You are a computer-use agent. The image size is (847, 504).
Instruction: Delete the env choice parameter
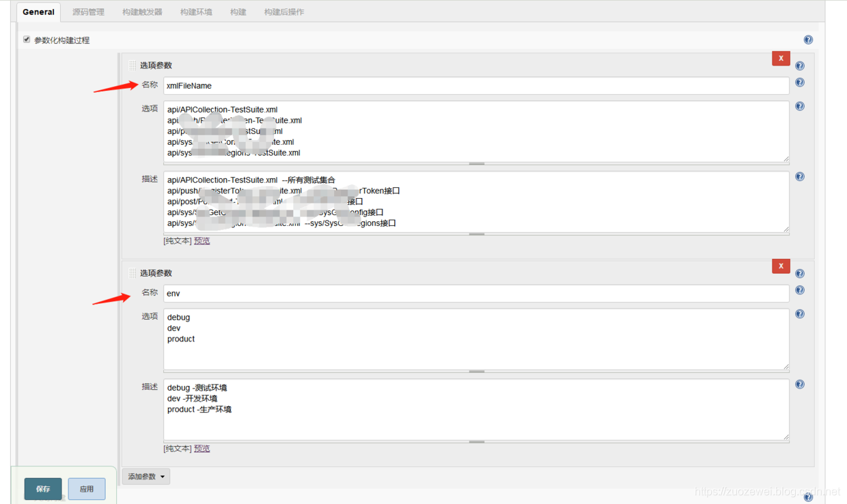tap(781, 266)
